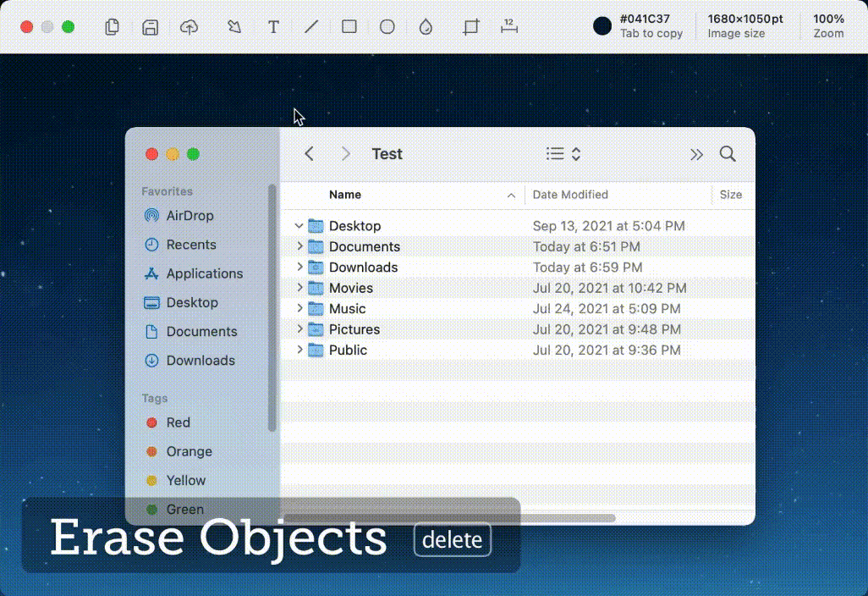This screenshot has width=868, height=596.
Task: Activate the droplet Blur tool
Action: (426, 27)
